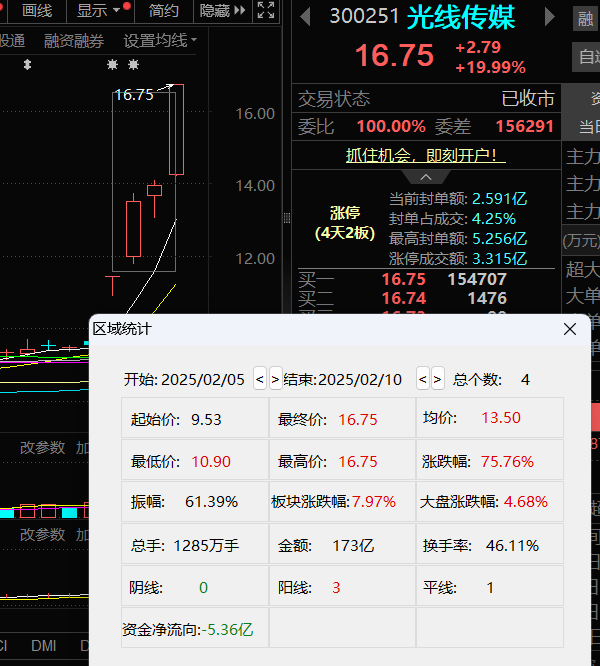Click the 买一 price 16.75 row

click(x=426, y=279)
